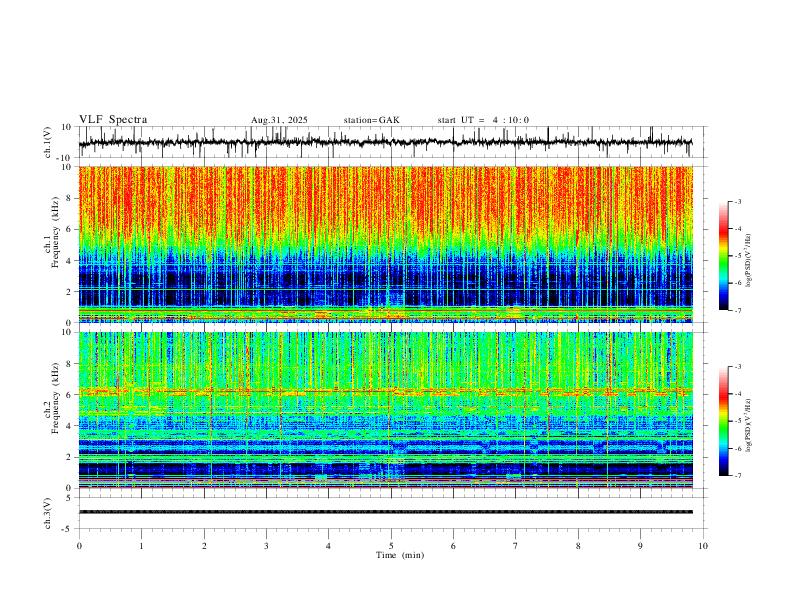This screenshot has height=612, width=792.
Task: Click the "-5" value on ch.2 colorbar
Action: (x=737, y=421)
